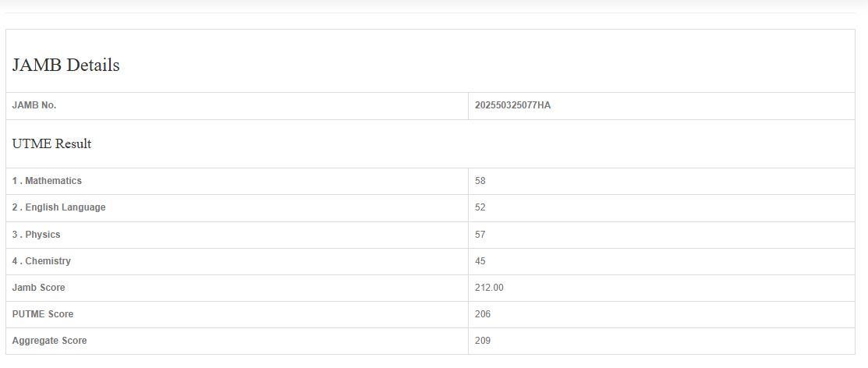This screenshot has height=368, width=868.
Task: Click the Chemistry score value 45
Action: [480, 261]
